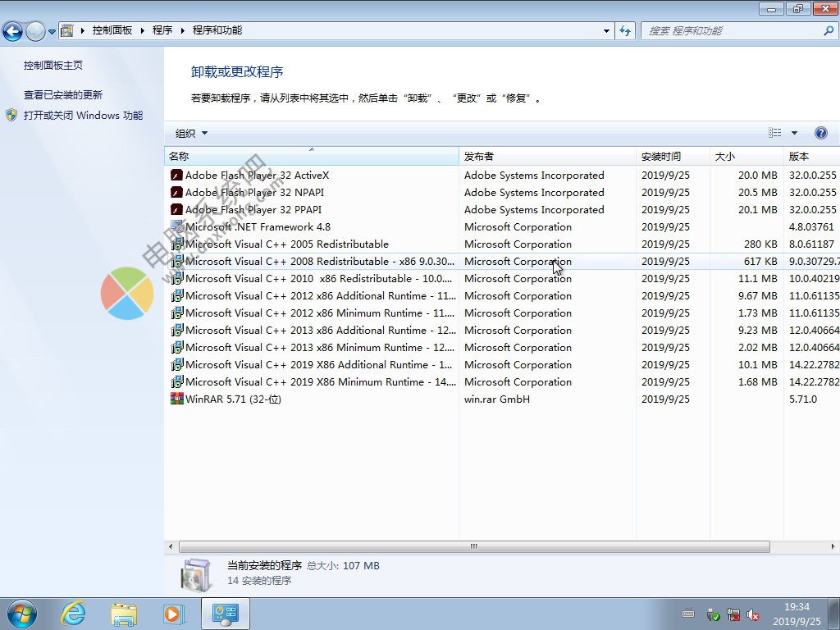Open 打开或关闭 Windows 功能 link
Image resolution: width=840 pixels, height=630 pixels.
[x=83, y=115]
